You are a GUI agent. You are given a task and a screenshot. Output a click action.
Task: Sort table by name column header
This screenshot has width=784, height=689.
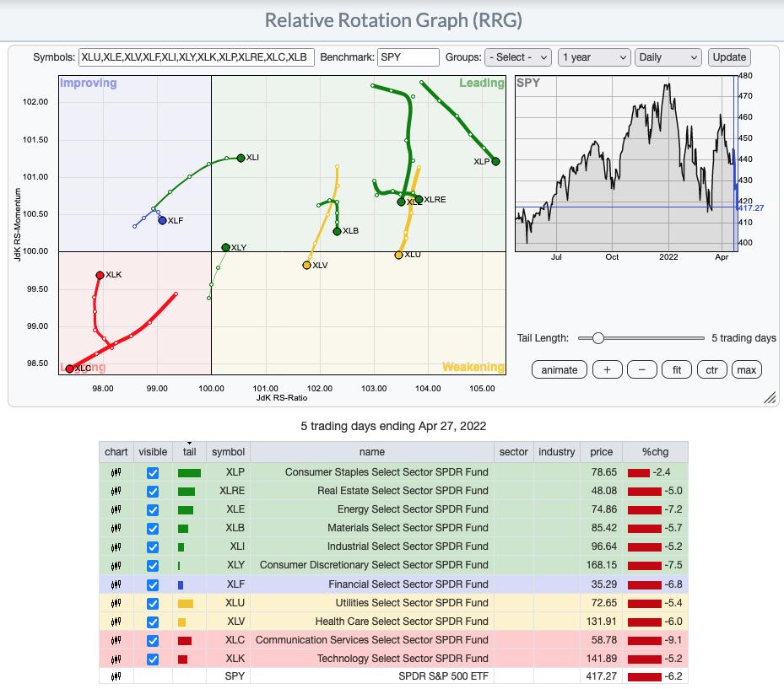pos(371,452)
